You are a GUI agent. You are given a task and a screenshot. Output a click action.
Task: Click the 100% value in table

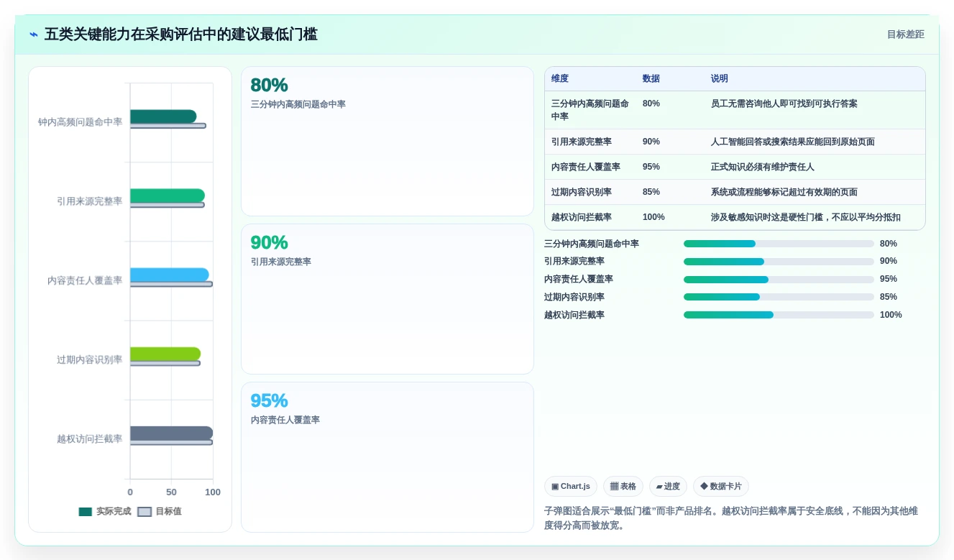[x=653, y=217]
